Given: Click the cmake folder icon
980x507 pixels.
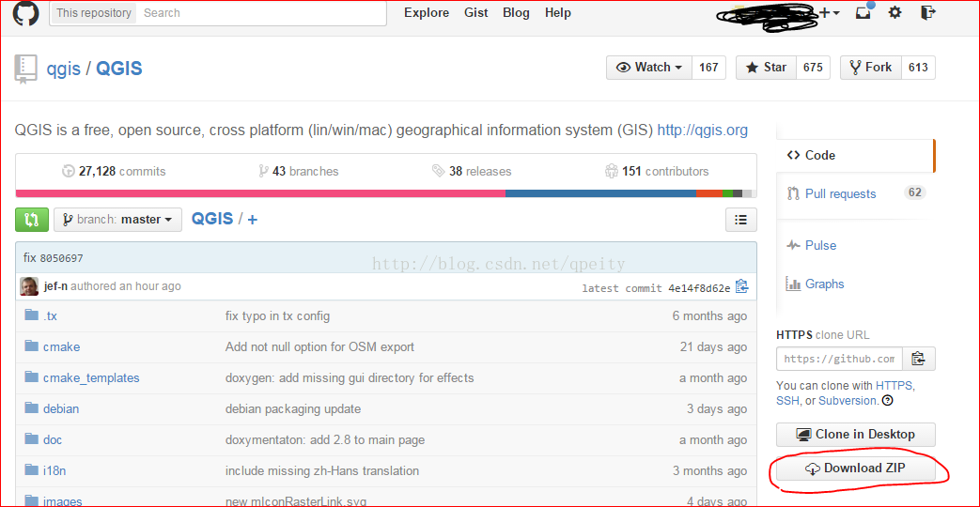Looking at the screenshot, I should pos(32,346).
